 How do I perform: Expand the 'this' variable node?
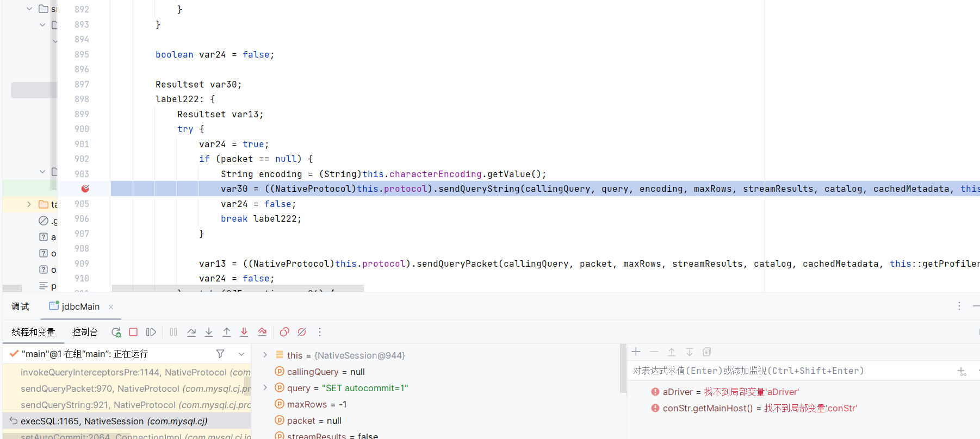[265, 355]
